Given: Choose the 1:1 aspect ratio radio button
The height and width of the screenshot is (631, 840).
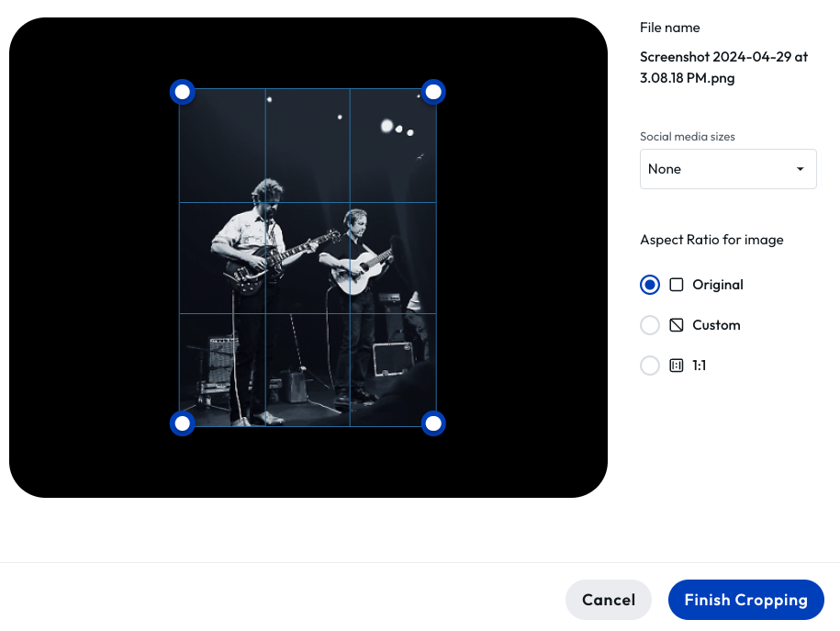Looking at the screenshot, I should pos(650,366).
